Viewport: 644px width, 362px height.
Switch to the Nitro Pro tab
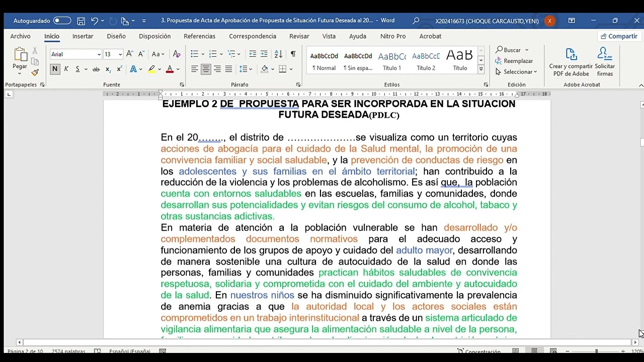pyautogui.click(x=393, y=36)
